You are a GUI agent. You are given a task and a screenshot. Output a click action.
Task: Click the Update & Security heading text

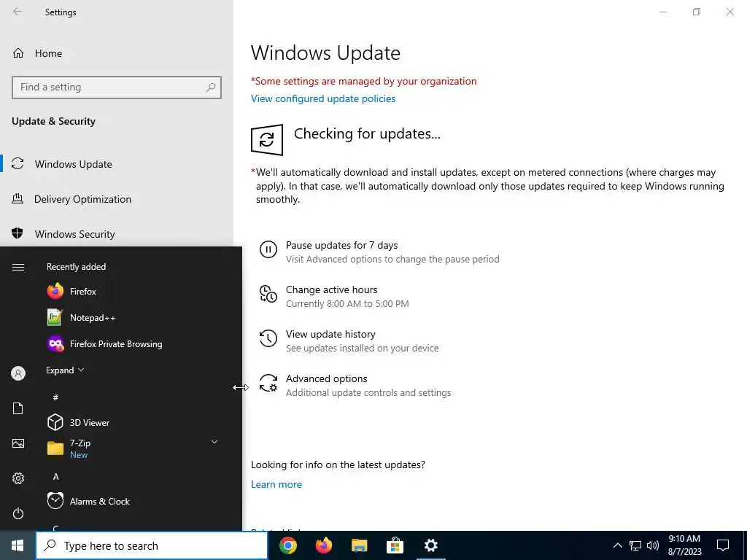point(53,122)
